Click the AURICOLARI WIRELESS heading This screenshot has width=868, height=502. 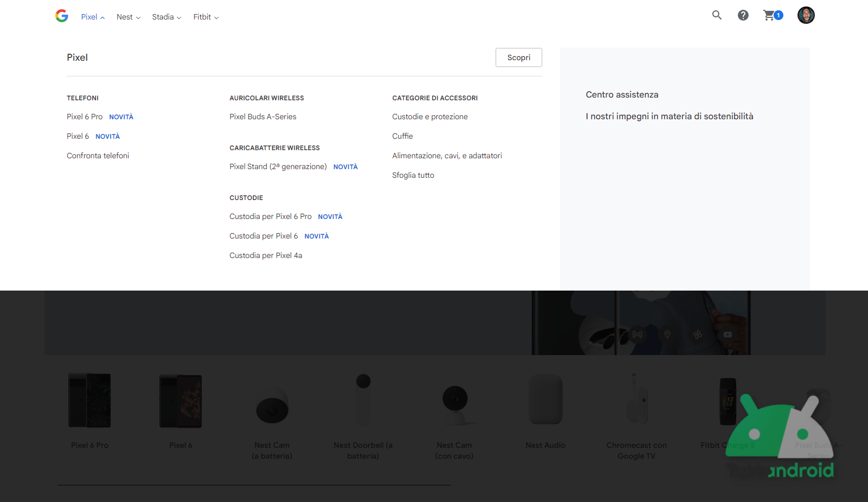point(266,98)
